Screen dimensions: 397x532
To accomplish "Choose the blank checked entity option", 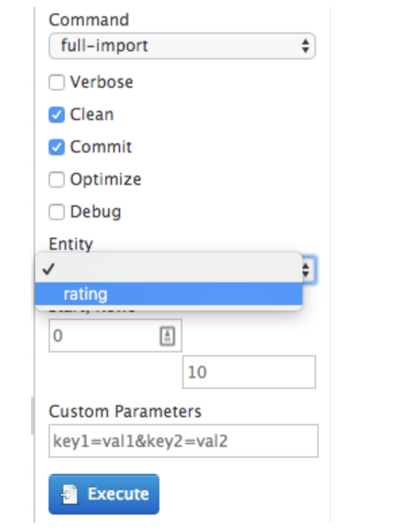I will click(169, 269).
